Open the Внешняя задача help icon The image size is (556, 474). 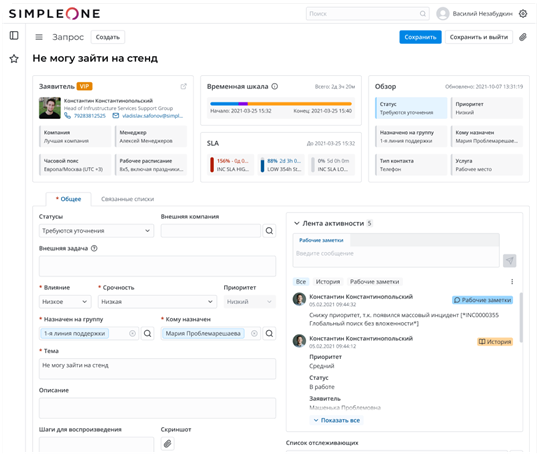94,248
